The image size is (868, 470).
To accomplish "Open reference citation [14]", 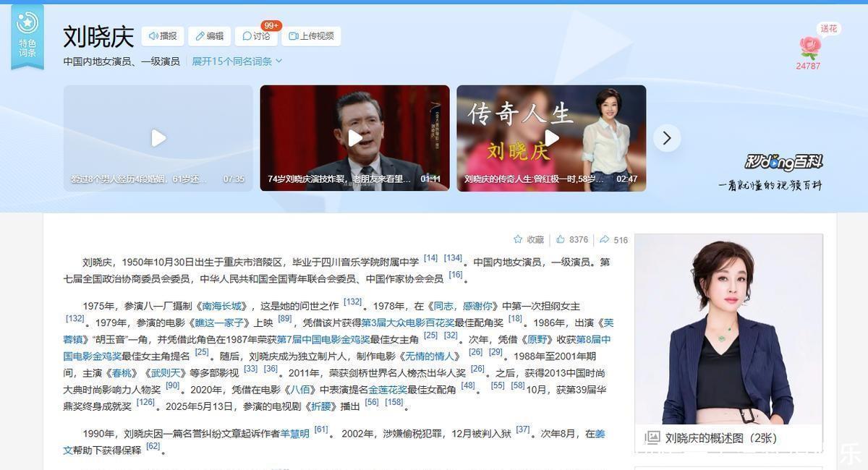I will click(430, 258).
